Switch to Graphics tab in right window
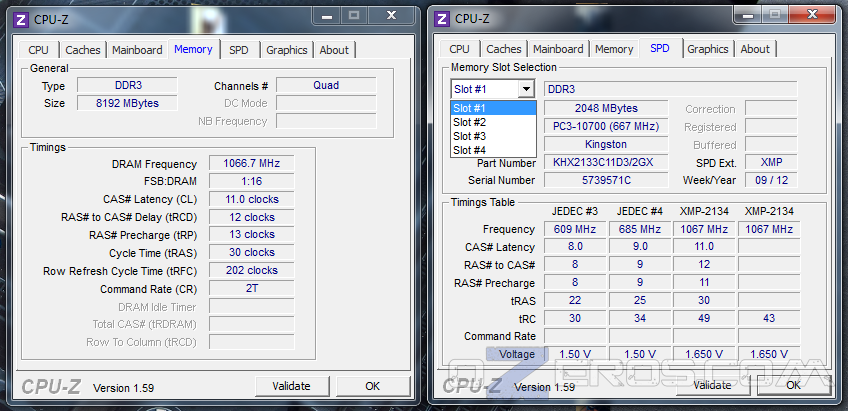The width and height of the screenshot is (848, 411). (708, 49)
